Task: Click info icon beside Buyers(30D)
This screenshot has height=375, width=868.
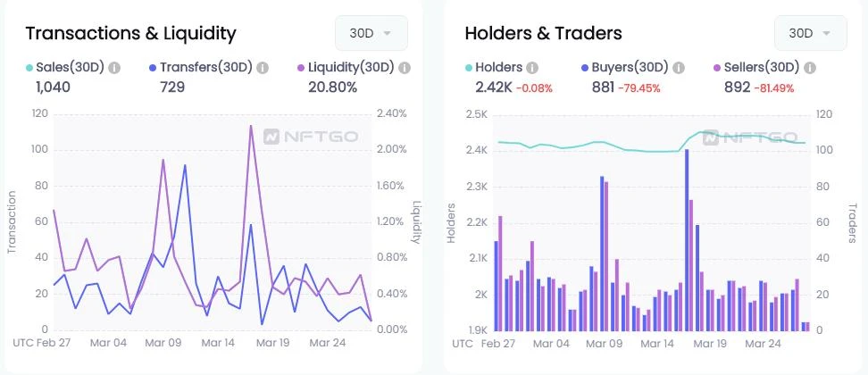Action: 679,68
